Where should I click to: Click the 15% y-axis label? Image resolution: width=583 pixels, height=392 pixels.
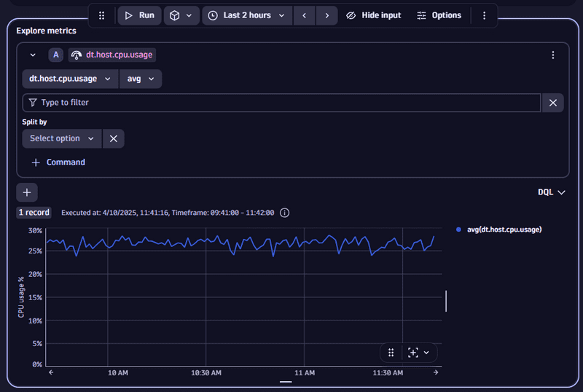(x=35, y=297)
